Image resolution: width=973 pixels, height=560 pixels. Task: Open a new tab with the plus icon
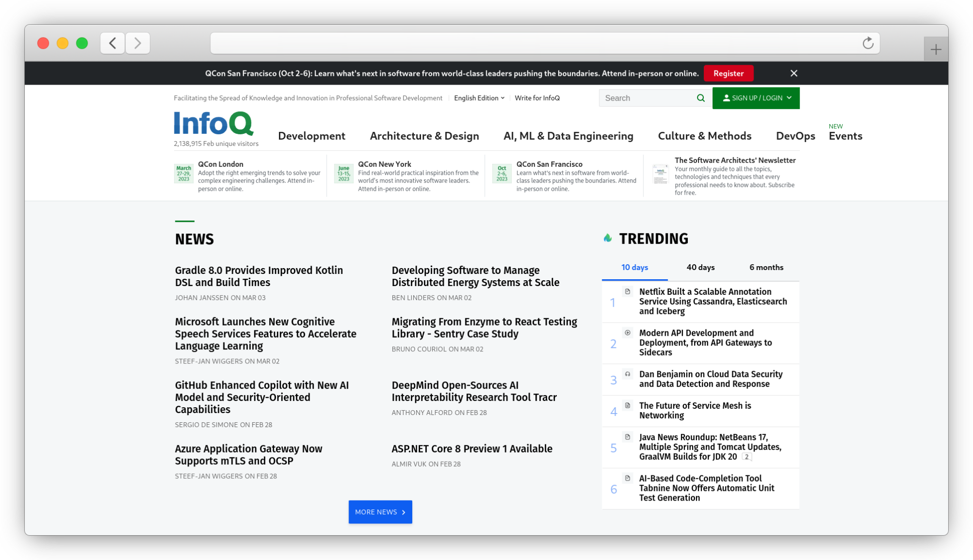(936, 49)
